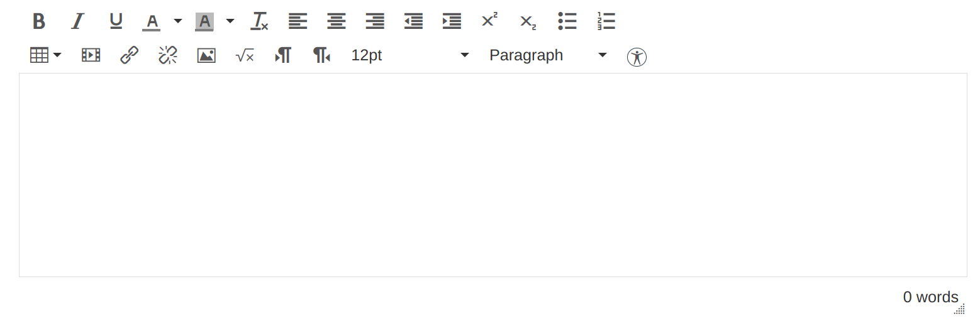The height and width of the screenshot is (323, 980).
Task: Insert a bulleted list
Action: coord(567,21)
